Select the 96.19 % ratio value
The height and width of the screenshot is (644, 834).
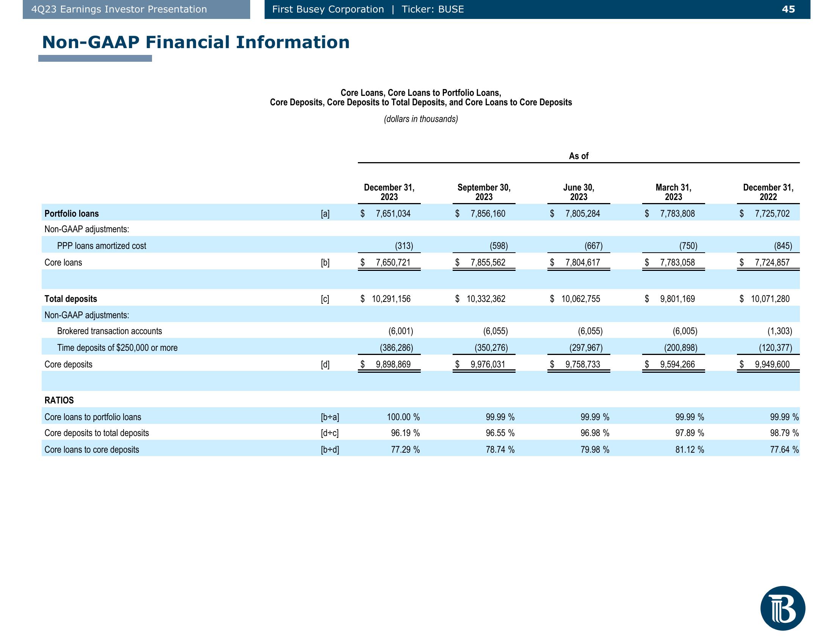(x=405, y=433)
